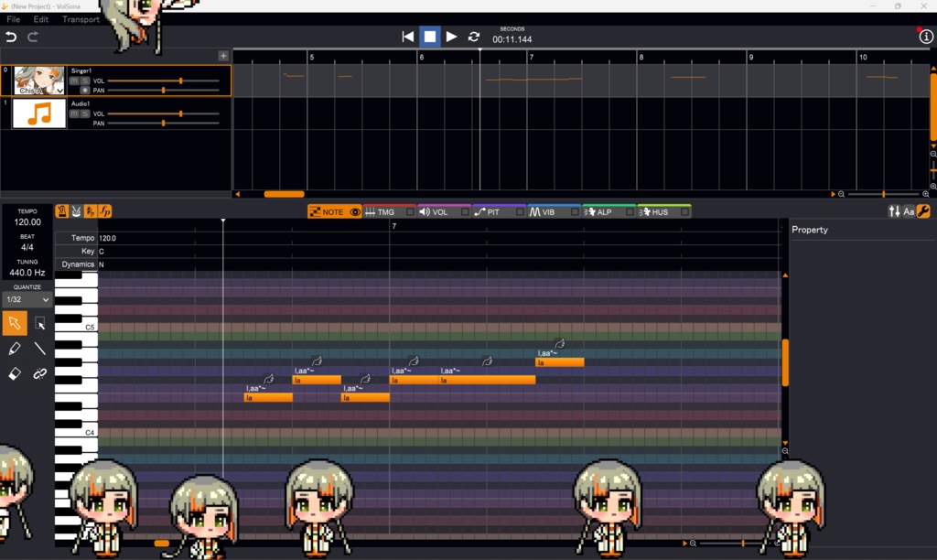The image size is (937, 560).
Task: Click the loop playback icon in the transport
Action: 474,37
